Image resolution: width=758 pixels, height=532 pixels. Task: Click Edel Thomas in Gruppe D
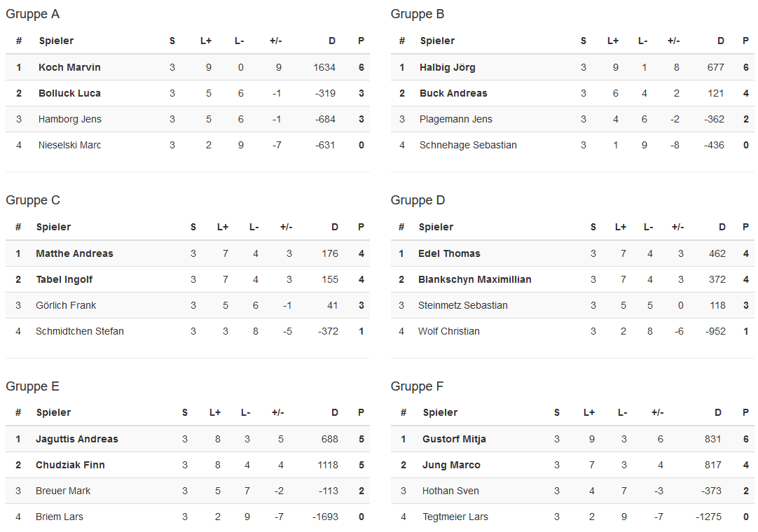pyautogui.click(x=449, y=254)
